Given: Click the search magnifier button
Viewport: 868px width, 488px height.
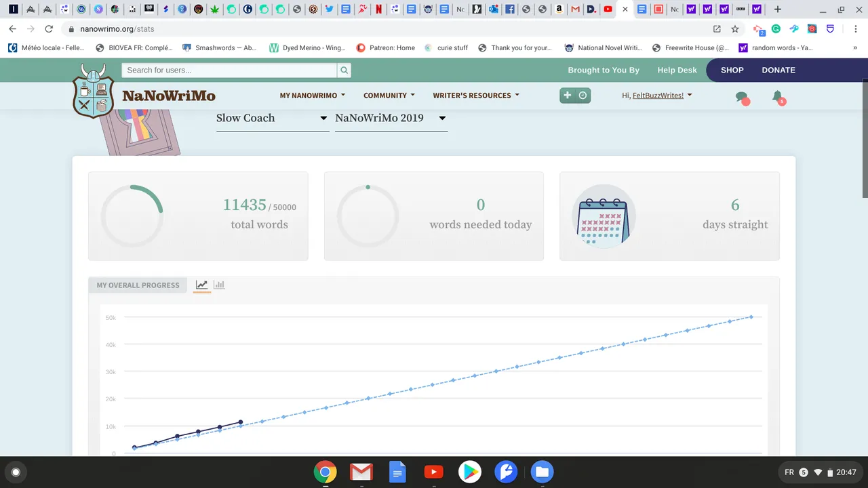Looking at the screenshot, I should (x=344, y=70).
